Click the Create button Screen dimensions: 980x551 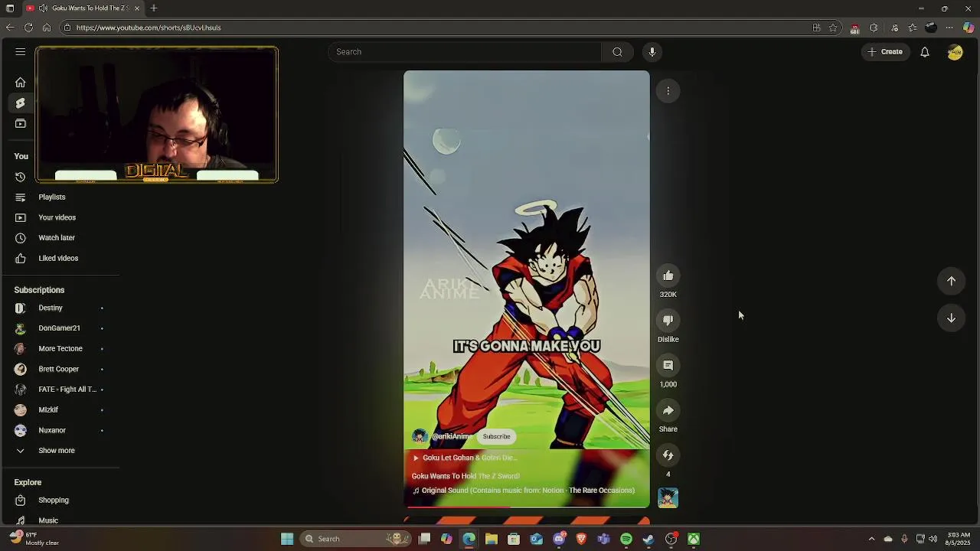(x=885, y=52)
